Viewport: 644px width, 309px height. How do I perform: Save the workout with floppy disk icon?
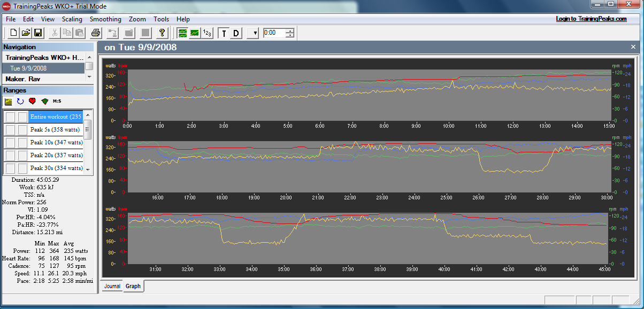click(x=38, y=33)
